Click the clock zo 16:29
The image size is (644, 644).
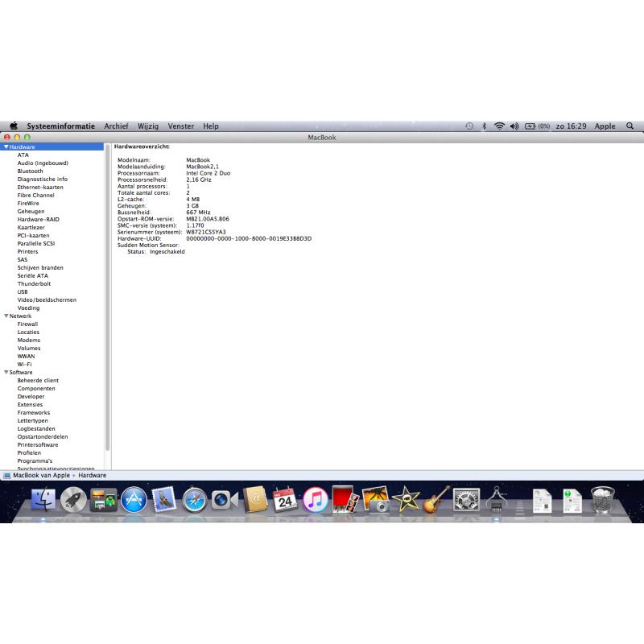click(571, 126)
